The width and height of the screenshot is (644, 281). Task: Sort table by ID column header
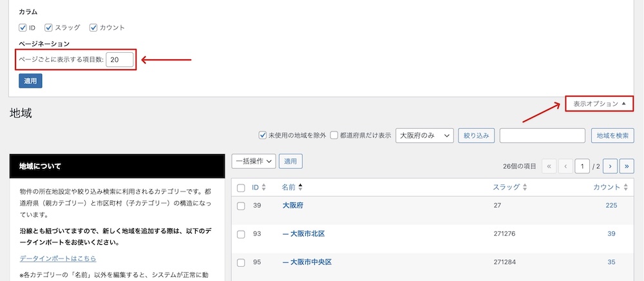(x=259, y=188)
